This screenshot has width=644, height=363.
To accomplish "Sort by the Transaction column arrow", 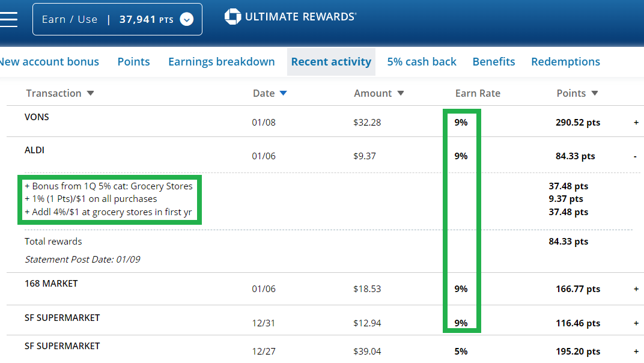I will 90,93.
